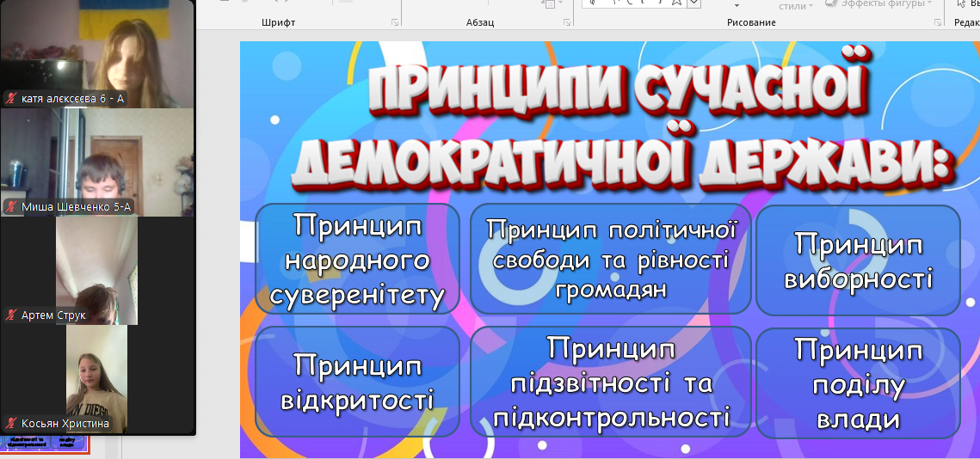Screen dimensions: 980x459
Task: Click muted microphone icon of катя алєксєєва
Action: pos(11,99)
